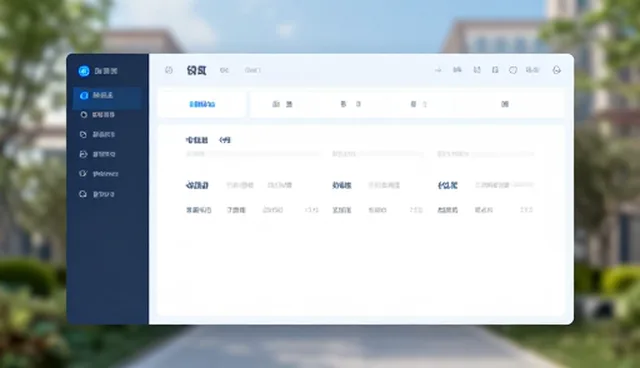Click the rightmost input field in the form card

(x=485, y=154)
